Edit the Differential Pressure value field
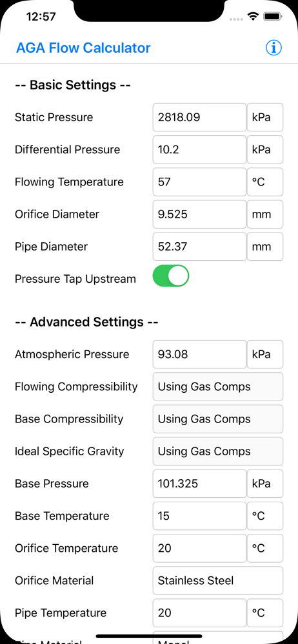 point(199,149)
